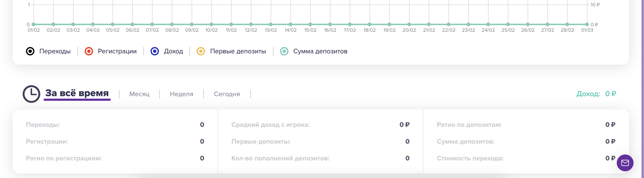Image resolution: width=644 pixels, height=178 pixels.
Task: Click the Первые депозиты legend label
Action: (238, 51)
